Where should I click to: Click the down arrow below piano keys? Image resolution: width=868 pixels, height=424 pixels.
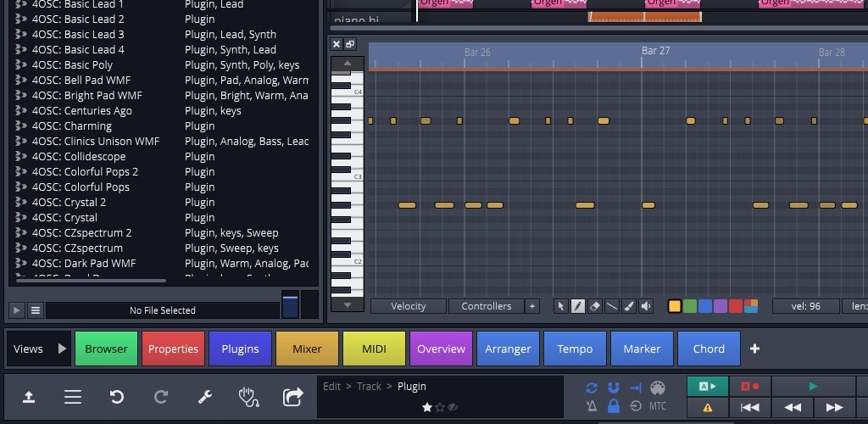(x=347, y=305)
